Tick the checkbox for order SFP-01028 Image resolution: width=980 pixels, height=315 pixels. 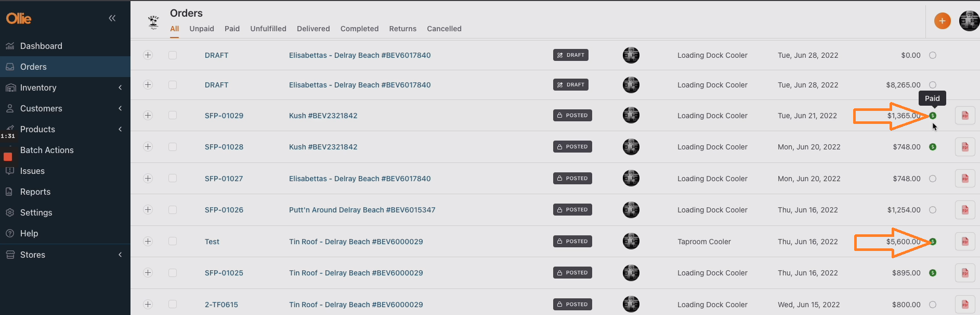[173, 147]
